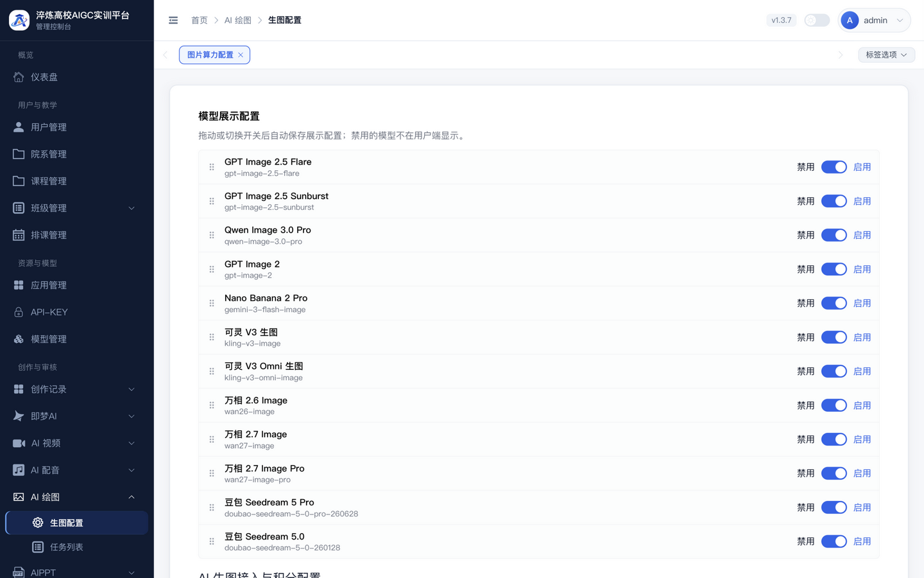The height and width of the screenshot is (578, 924).
Task: Expand the AIPPT submenu chevron
Action: 132,572
